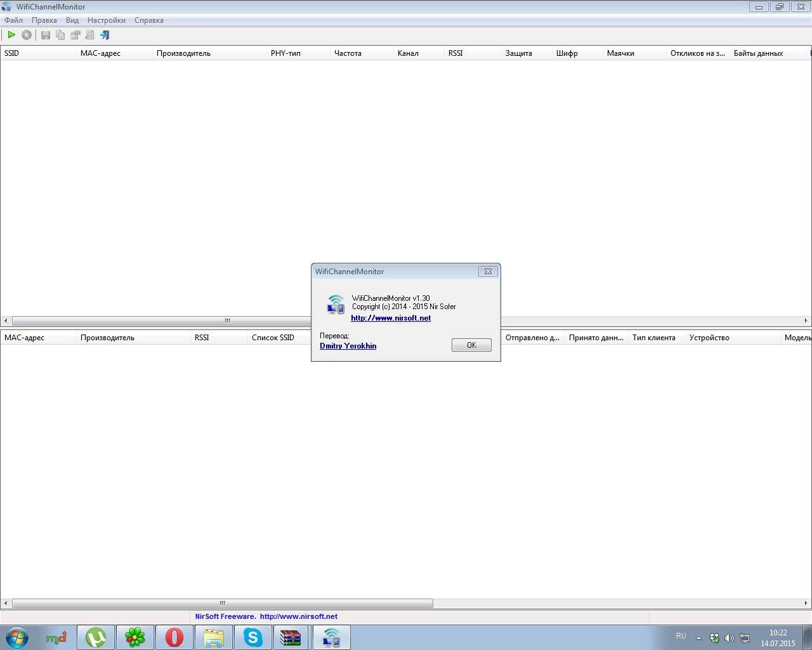The width and height of the screenshot is (812, 650).
Task: Click upper pane horizontal scrollbar thumb
Action: click(x=162, y=321)
